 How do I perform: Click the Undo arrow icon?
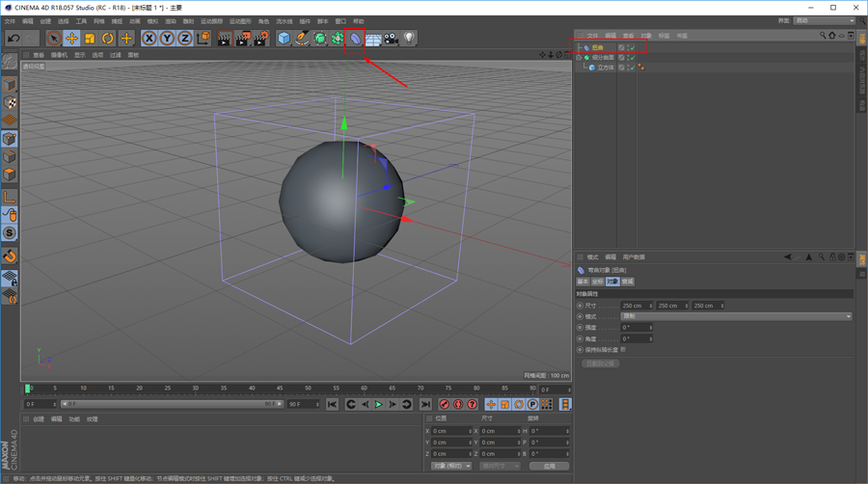click(14, 39)
